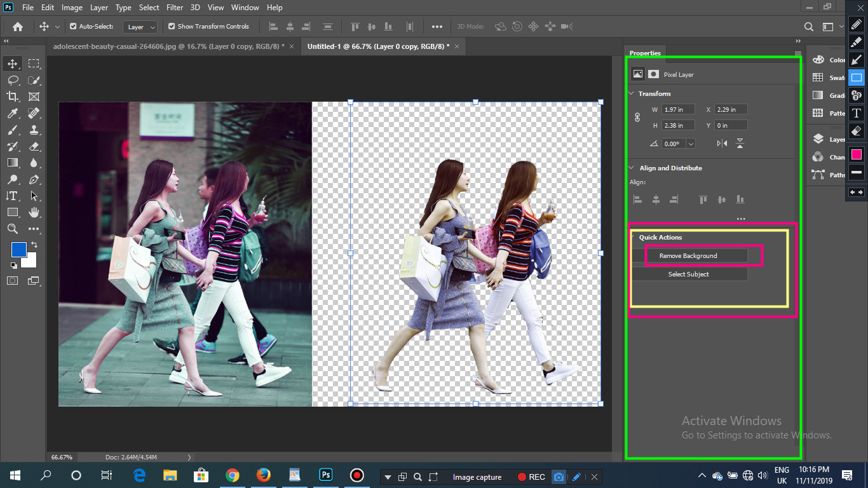Screen dimensions: 868x488
Task: Open the Filter menu
Action: [x=176, y=8]
